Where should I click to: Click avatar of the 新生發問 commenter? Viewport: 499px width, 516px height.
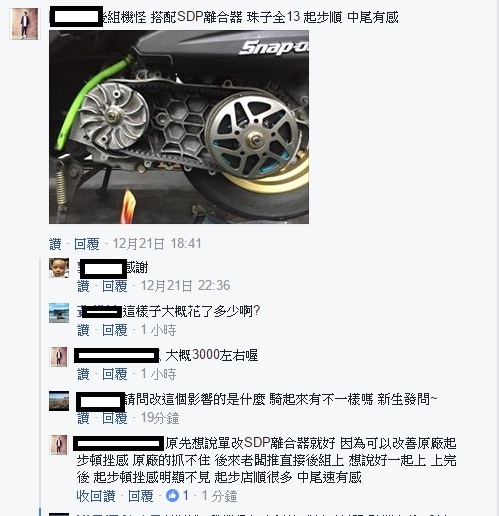click(59, 401)
